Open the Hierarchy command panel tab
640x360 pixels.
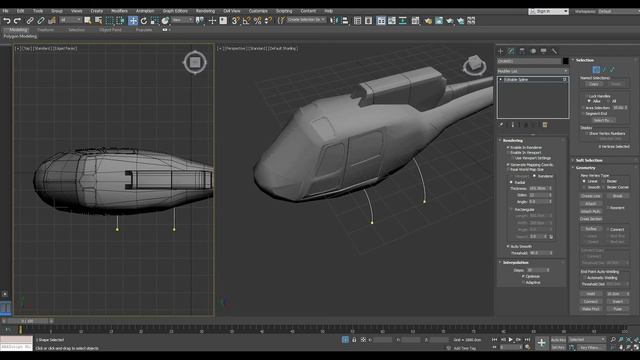pyautogui.click(x=522, y=51)
